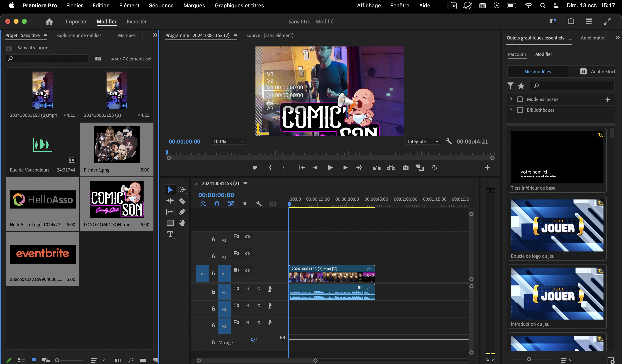The image size is (622, 364).
Task: Click the Mark In button
Action: pos(270,168)
